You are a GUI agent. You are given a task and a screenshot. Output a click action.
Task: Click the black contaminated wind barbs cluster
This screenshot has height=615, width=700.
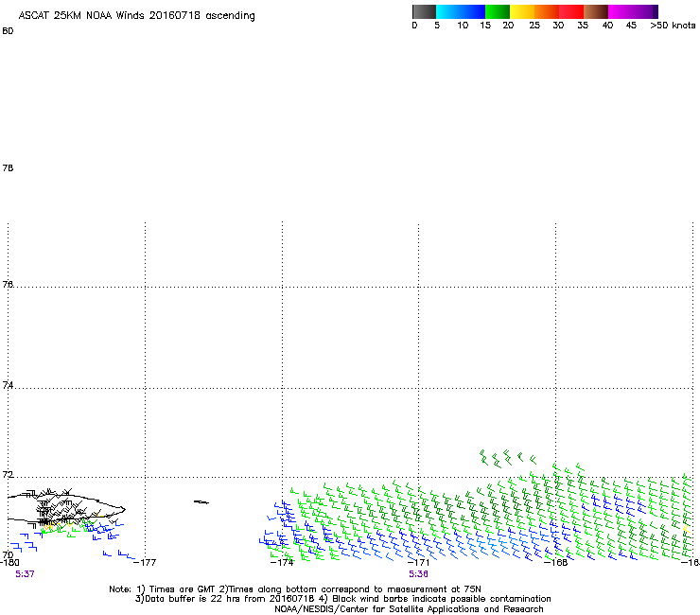[x=61, y=507]
